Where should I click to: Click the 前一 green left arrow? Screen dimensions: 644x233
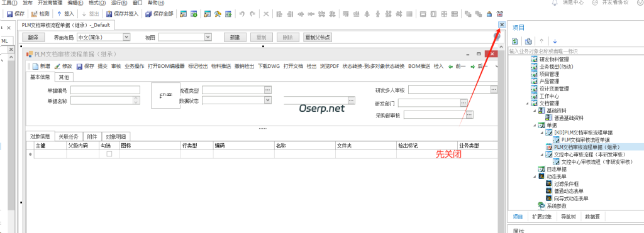tap(450, 66)
